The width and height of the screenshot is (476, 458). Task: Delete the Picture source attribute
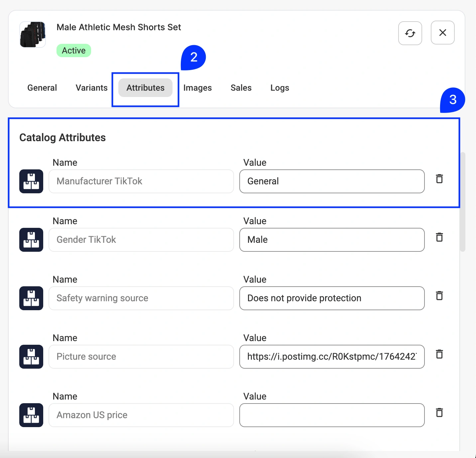[x=439, y=354]
